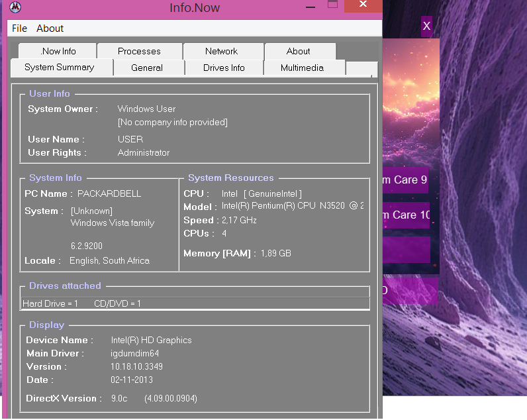
Task: Click the '6.2.9200' version text
Action: [x=86, y=246]
